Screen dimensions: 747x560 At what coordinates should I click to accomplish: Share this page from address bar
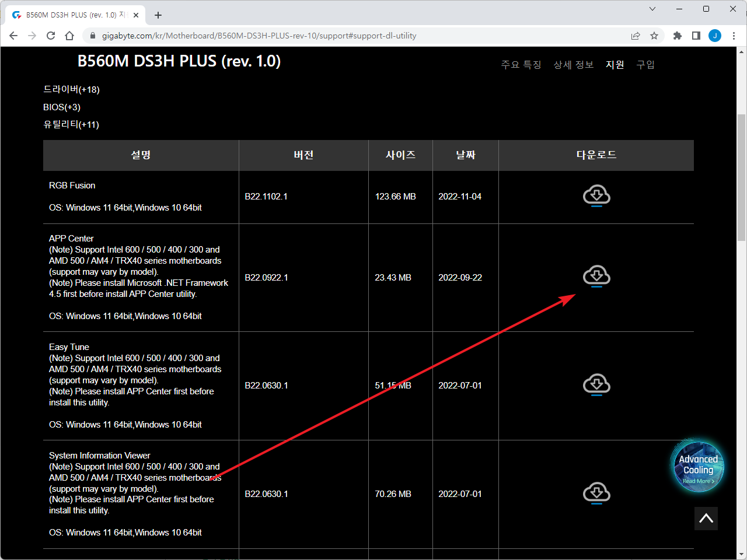[636, 36]
